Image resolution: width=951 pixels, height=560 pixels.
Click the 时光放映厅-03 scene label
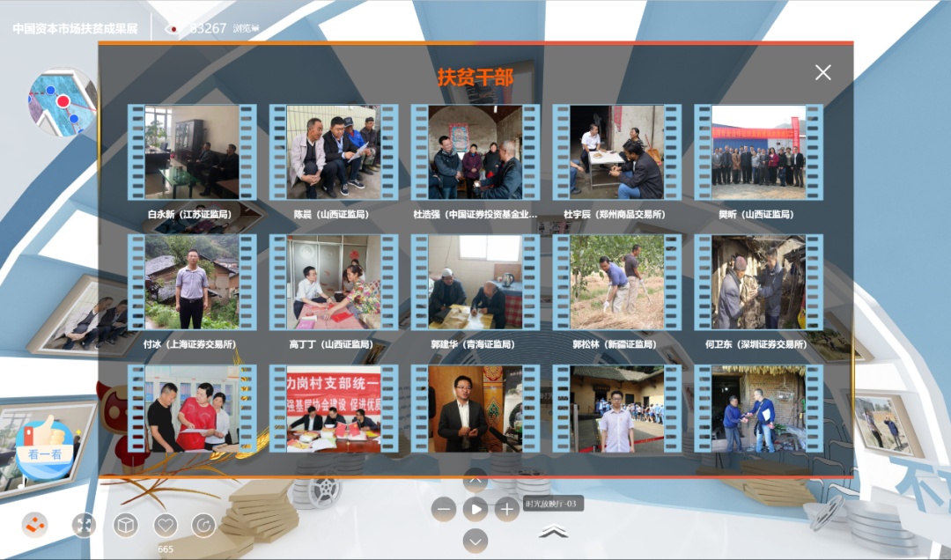[553, 504]
